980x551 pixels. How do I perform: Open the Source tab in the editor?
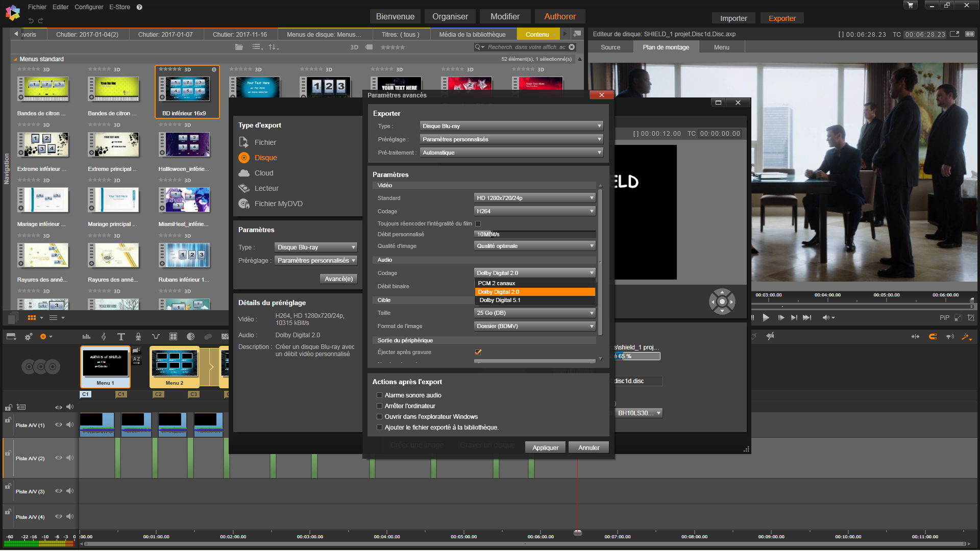point(610,47)
